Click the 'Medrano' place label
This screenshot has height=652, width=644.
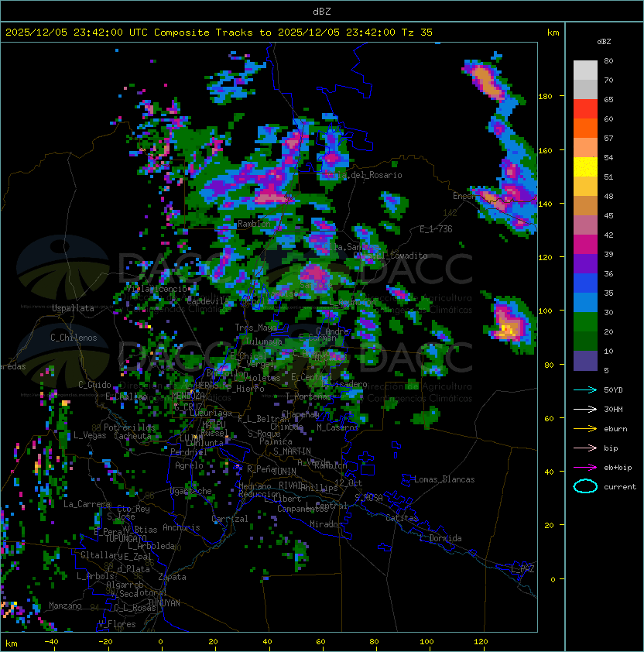click(x=255, y=486)
